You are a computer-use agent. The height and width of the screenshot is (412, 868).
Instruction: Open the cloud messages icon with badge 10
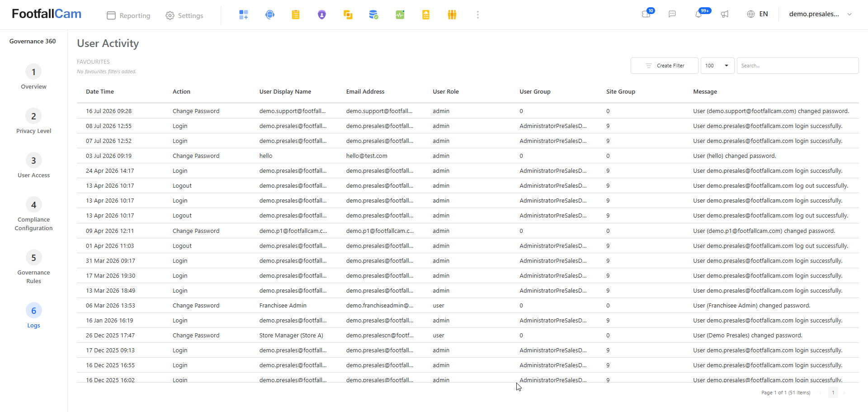(646, 14)
